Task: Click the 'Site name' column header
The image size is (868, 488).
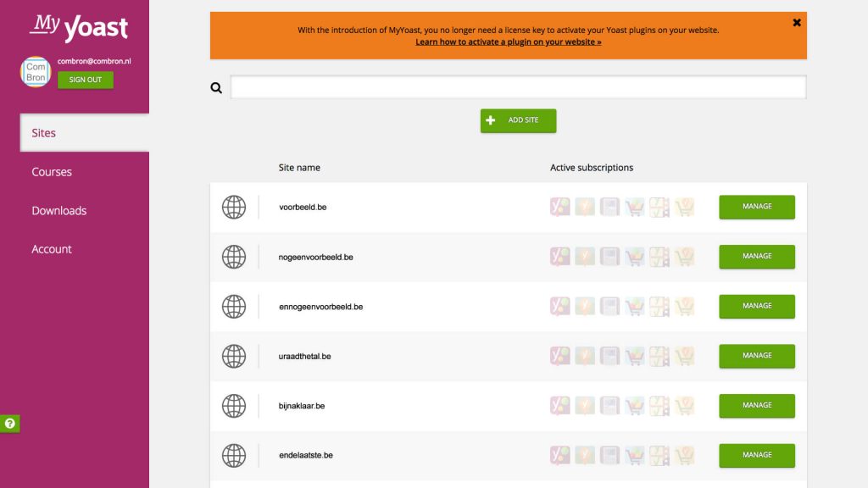Action: click(x=299, y=168)
